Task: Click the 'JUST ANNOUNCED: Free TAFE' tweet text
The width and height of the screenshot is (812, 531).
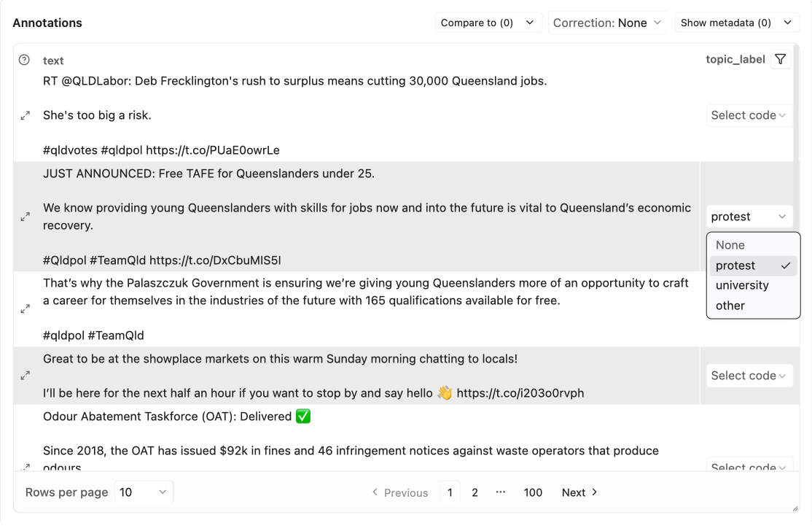Action: coord(208,174)
